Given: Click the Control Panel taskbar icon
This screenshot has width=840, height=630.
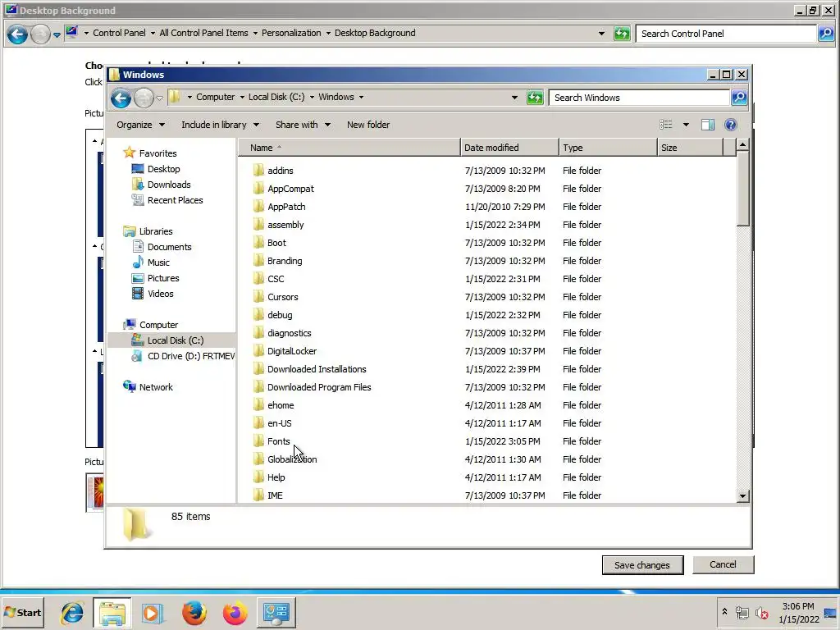Looking at the screenshot, I should point(276,613).
